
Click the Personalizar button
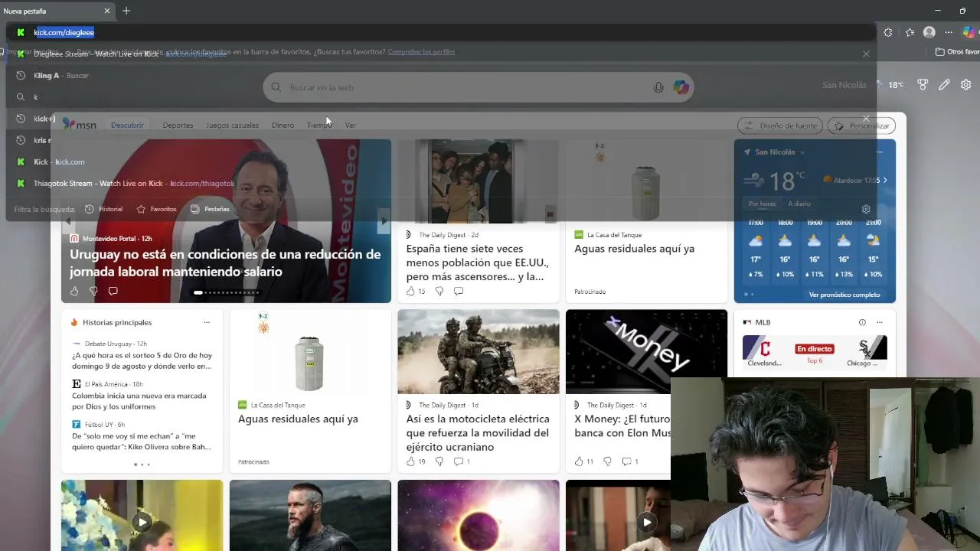[862, 126]
